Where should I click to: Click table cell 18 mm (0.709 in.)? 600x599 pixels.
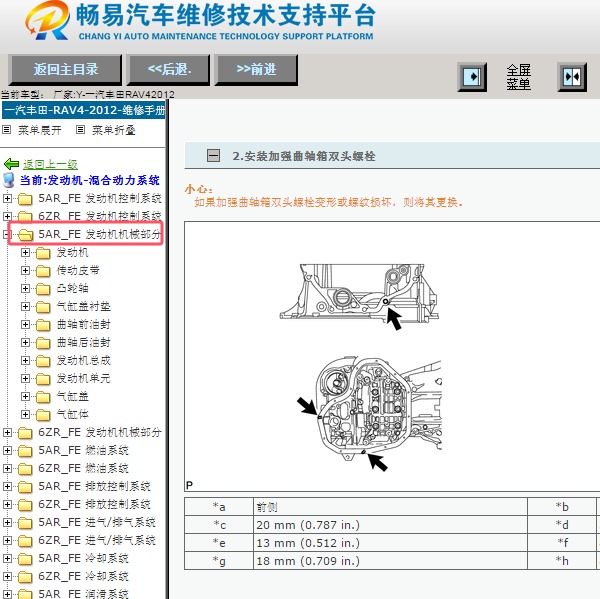click(390, 561)
